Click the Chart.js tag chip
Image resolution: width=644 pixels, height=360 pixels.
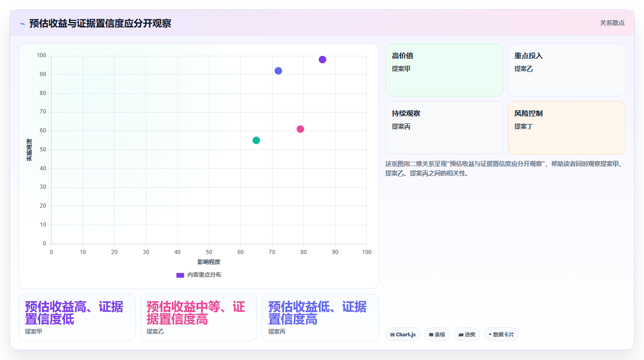click(403, 334)
